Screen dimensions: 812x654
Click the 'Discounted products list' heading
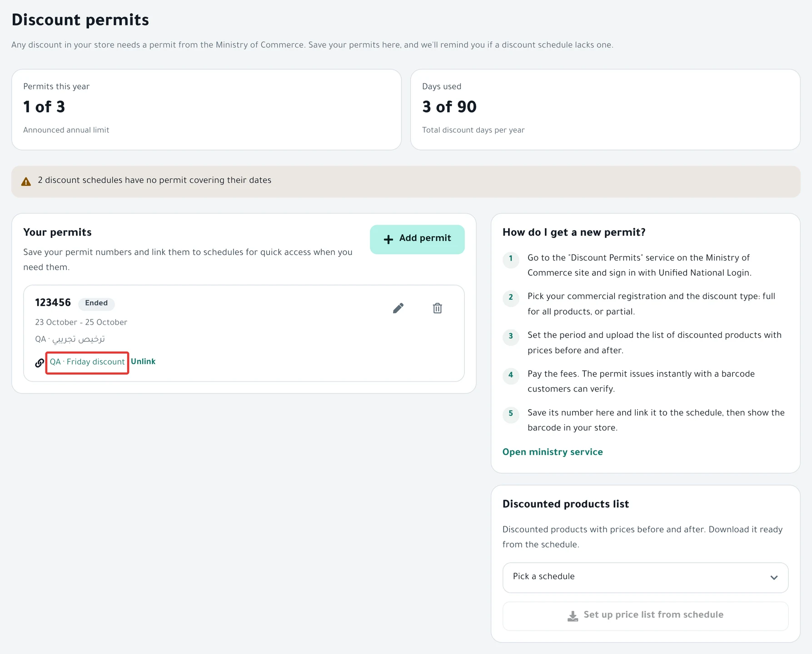(566, 504)
